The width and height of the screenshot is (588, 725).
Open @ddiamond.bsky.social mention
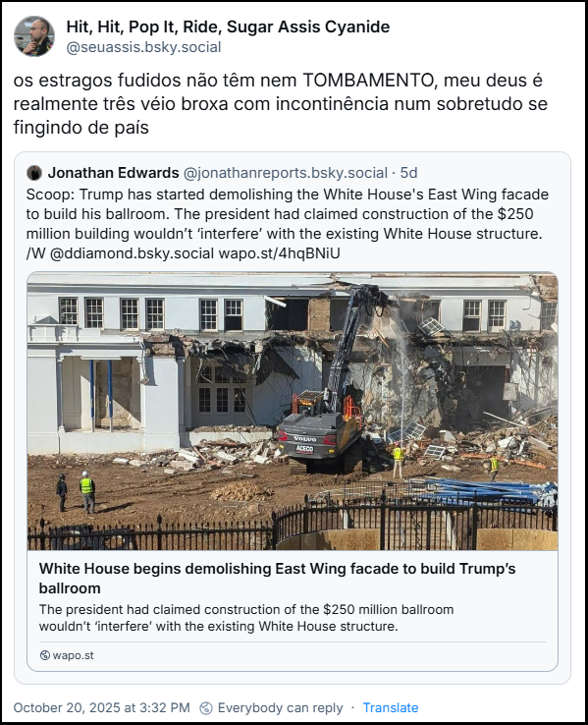132,253
